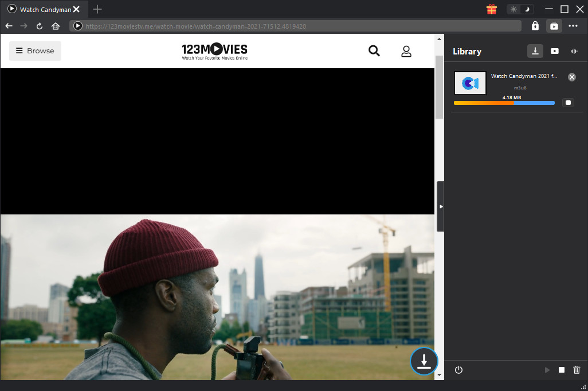Cancel the Candyman download with X
This screenshot has height=391, width=588.
point(571,77)
